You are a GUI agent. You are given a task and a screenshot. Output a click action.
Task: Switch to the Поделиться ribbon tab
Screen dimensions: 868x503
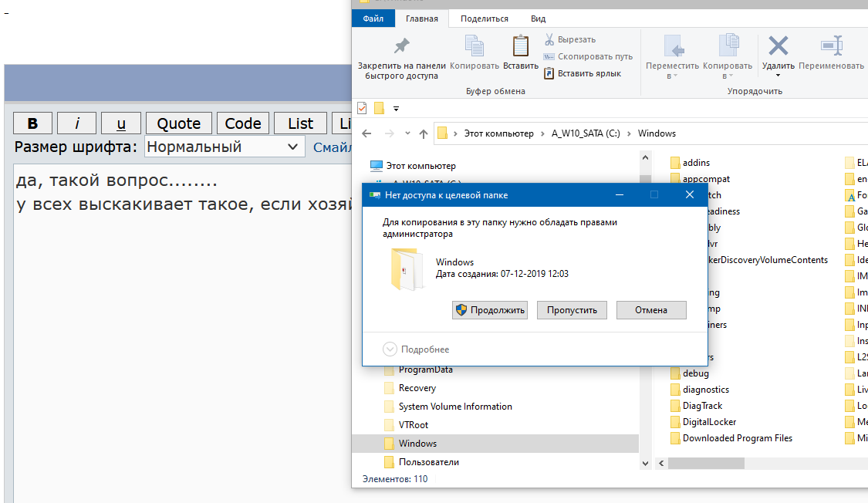(x=485, y=19)
